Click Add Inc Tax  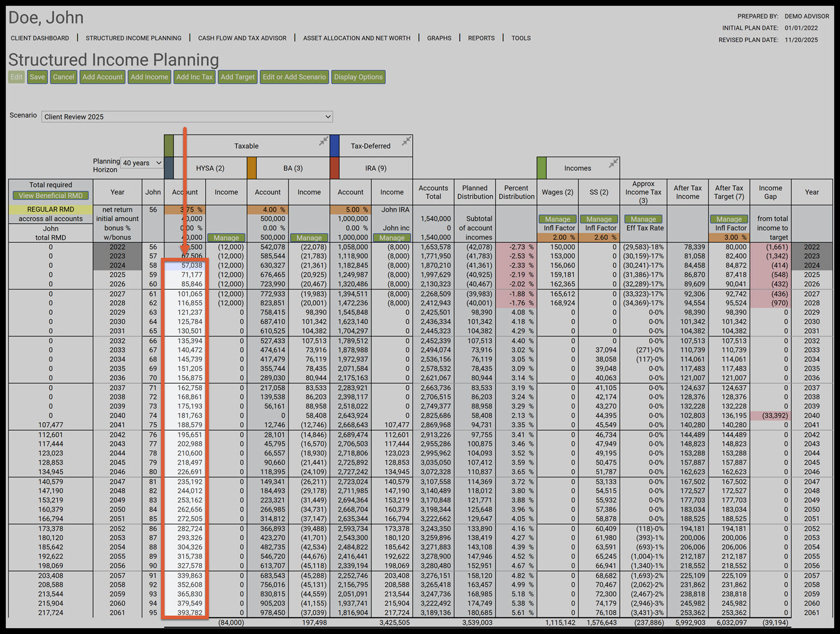(194, 77)
